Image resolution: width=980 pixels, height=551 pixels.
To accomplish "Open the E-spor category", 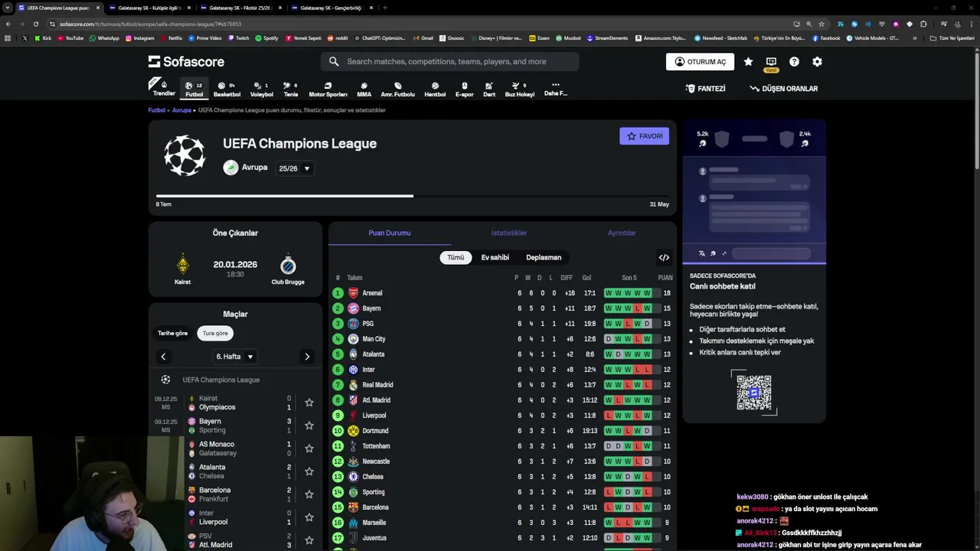I will tap(464, 90).
